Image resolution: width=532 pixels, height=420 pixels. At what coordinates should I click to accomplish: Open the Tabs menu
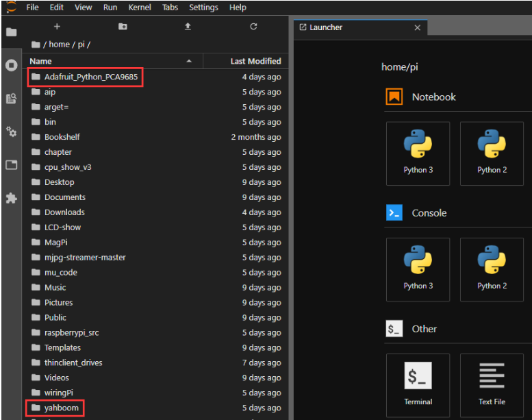click(170, 8)
